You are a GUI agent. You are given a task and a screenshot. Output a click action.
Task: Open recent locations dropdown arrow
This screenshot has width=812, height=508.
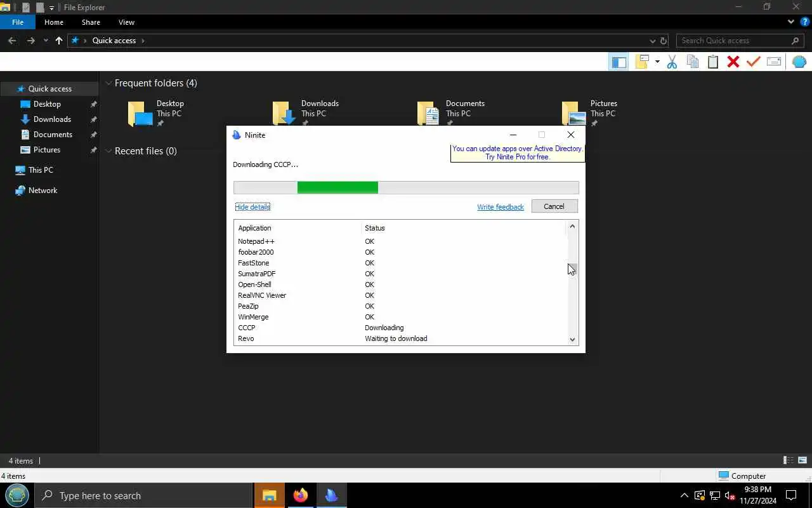coord(46,41)
